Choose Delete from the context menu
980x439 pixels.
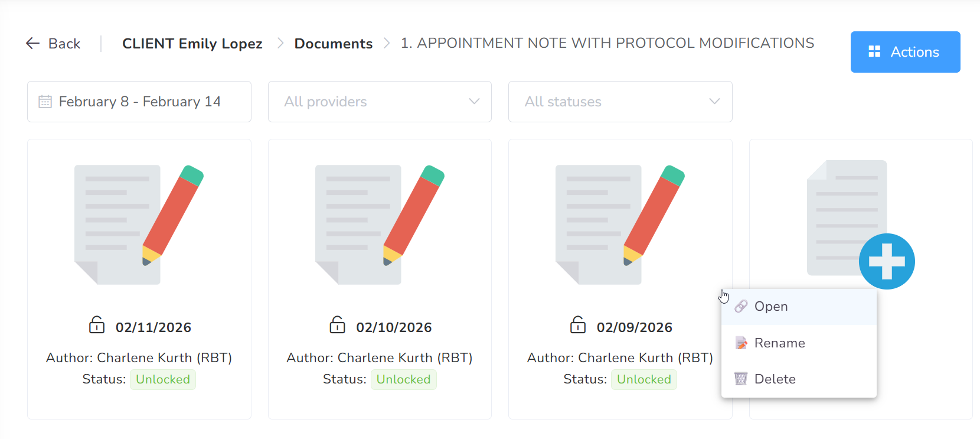coord(775,379)
